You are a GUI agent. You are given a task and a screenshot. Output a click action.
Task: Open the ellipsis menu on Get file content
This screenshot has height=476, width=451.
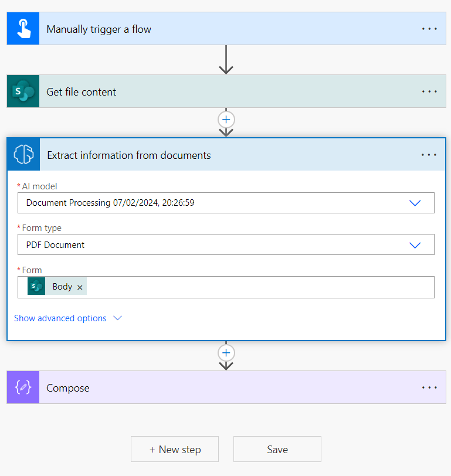(429, 91)
